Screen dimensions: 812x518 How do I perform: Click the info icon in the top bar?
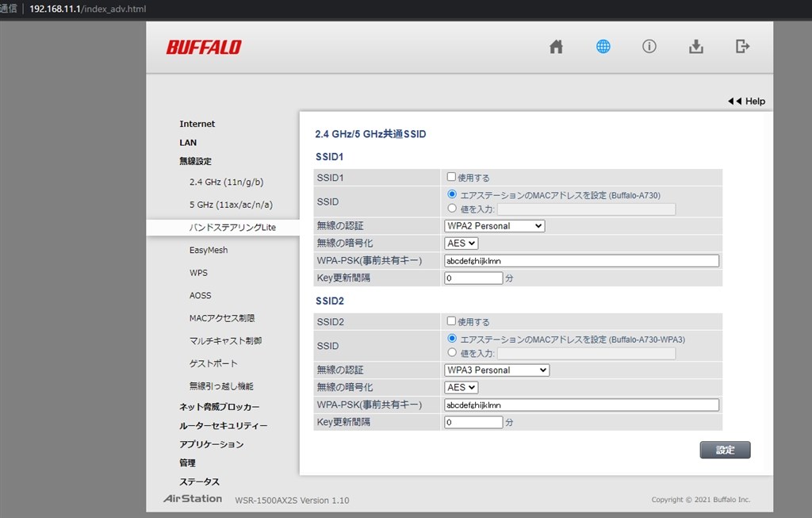(649, 47)
